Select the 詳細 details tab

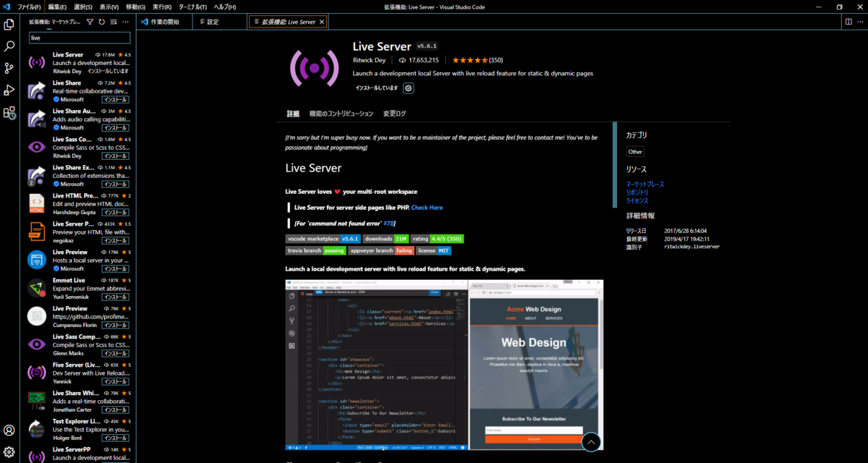[x=293, y=114]
